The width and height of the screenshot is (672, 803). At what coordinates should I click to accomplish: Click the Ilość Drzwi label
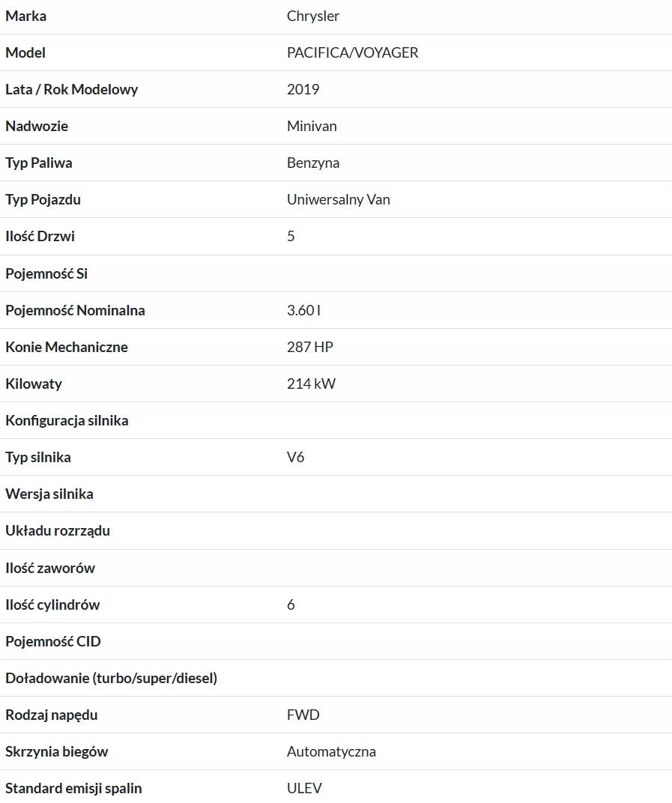point(40,236)
